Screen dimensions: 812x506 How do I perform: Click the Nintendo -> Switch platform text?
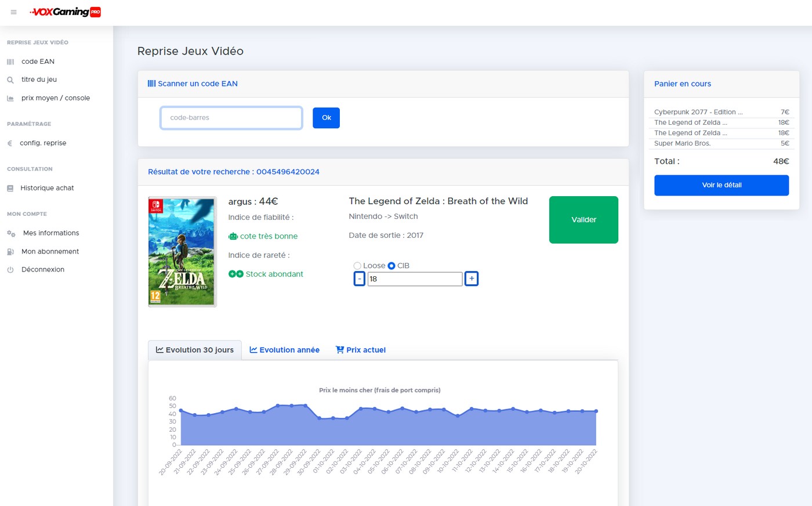point(383,216)
